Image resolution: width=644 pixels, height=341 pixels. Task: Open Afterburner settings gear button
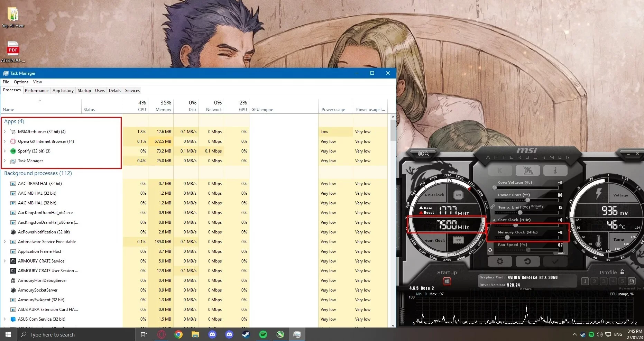tap(500, 261)
